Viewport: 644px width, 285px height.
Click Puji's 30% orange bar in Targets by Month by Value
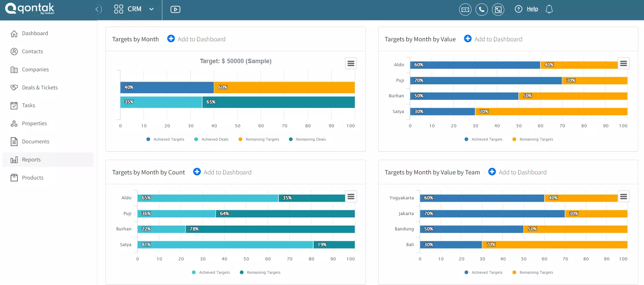tap(595, 81)
